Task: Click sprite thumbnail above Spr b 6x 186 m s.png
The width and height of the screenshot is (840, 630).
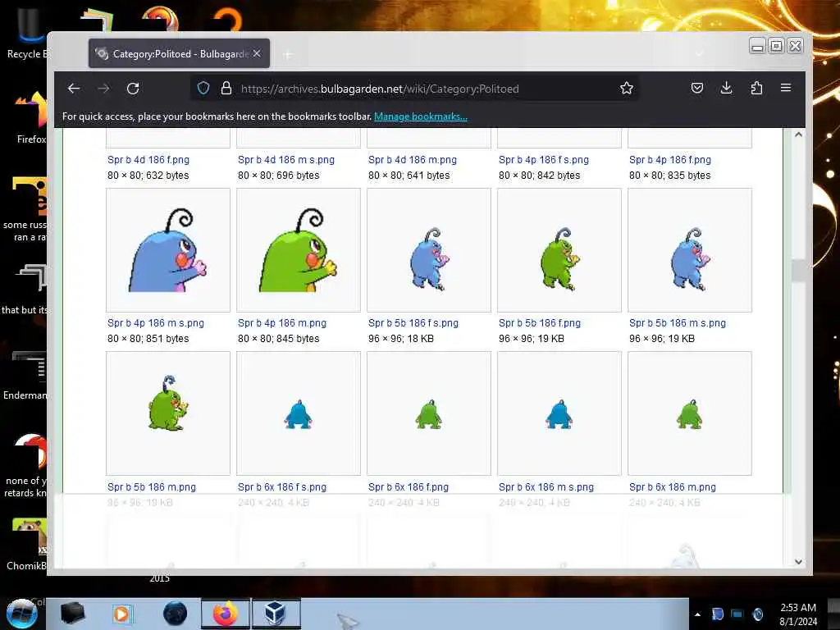Action: tap(559, 413)
